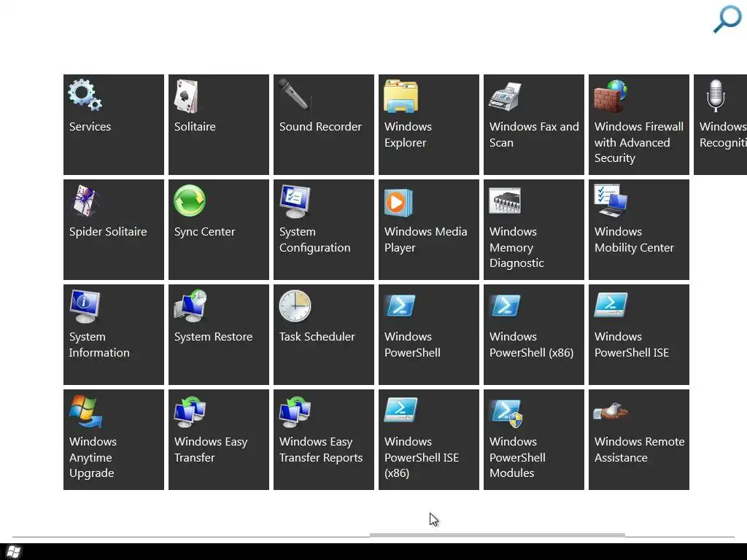Image resolution: width=747 pixels, height=560 pixels.
Task: Launch Solitaire via its playing cards icon
Action: [186, 96]
